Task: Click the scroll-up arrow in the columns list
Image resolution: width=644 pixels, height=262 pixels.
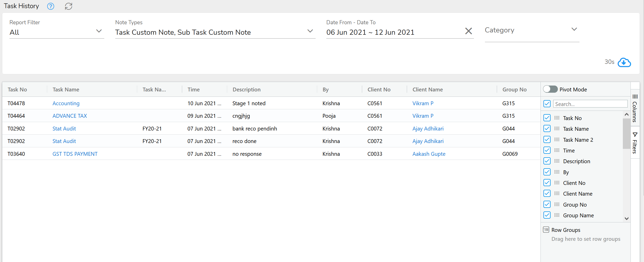Action: [x=626, y=114]
